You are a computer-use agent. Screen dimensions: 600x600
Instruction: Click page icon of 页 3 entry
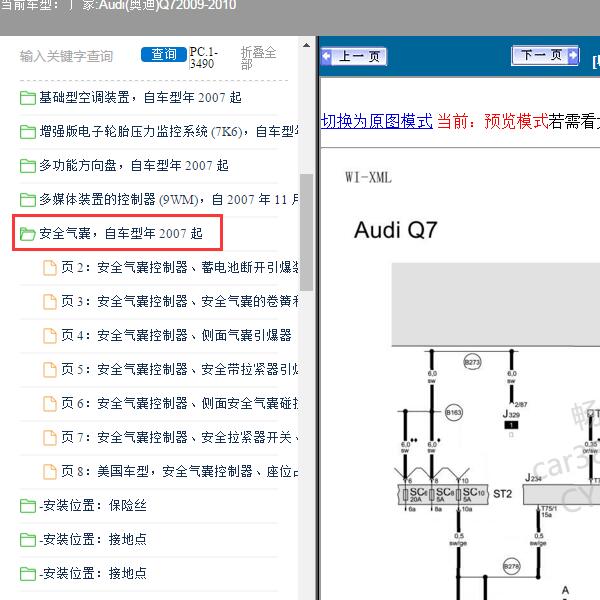pyautogui.click(x=50, y=302)
